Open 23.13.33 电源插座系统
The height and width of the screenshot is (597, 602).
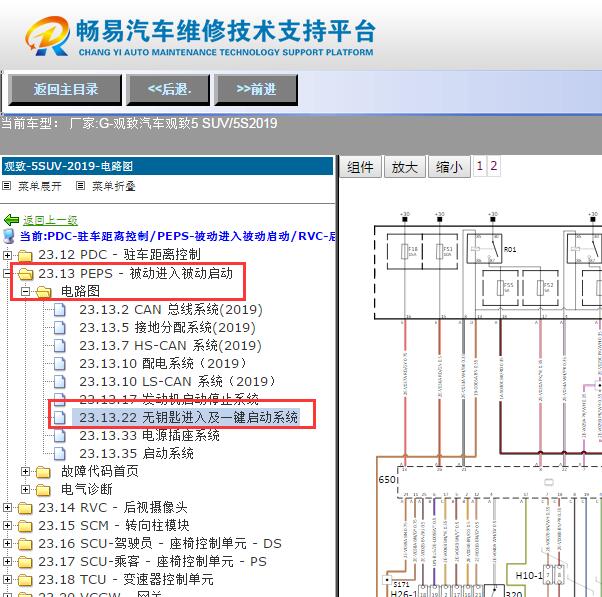pyautogui.click(x=149, y=436)
